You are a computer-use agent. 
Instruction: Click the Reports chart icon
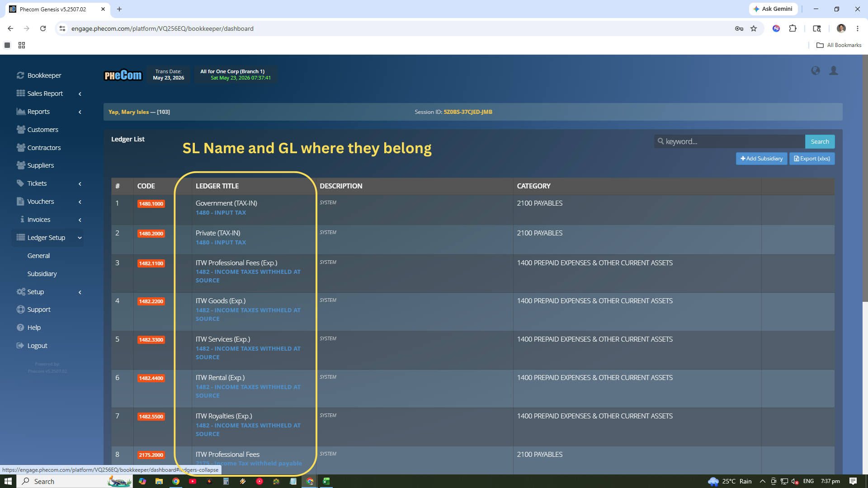point(20,112)
